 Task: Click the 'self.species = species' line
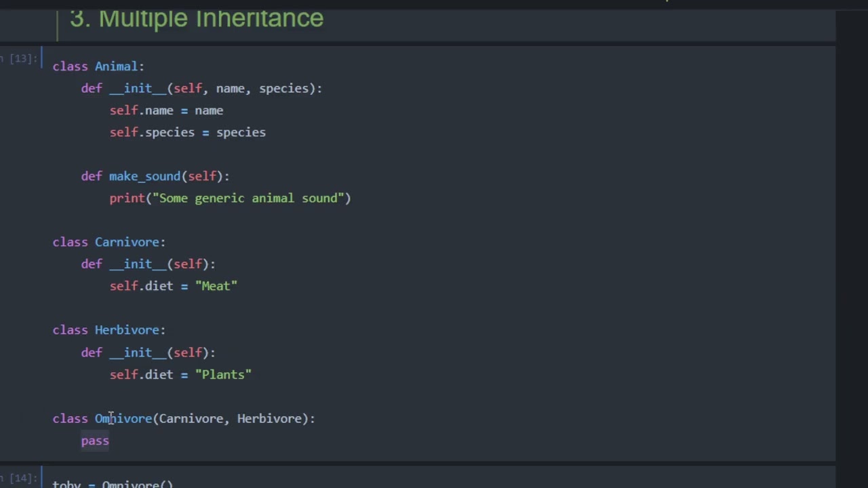pos(187,132)
